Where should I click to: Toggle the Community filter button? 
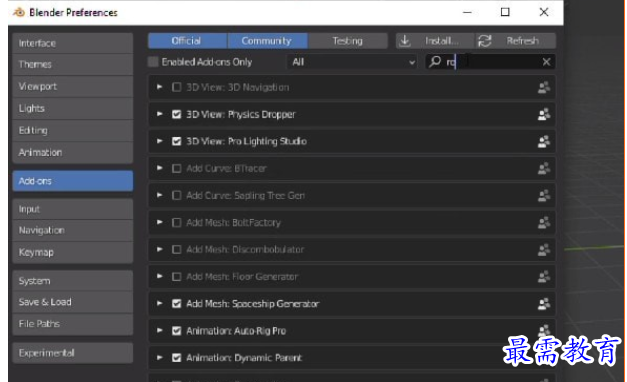268,41
